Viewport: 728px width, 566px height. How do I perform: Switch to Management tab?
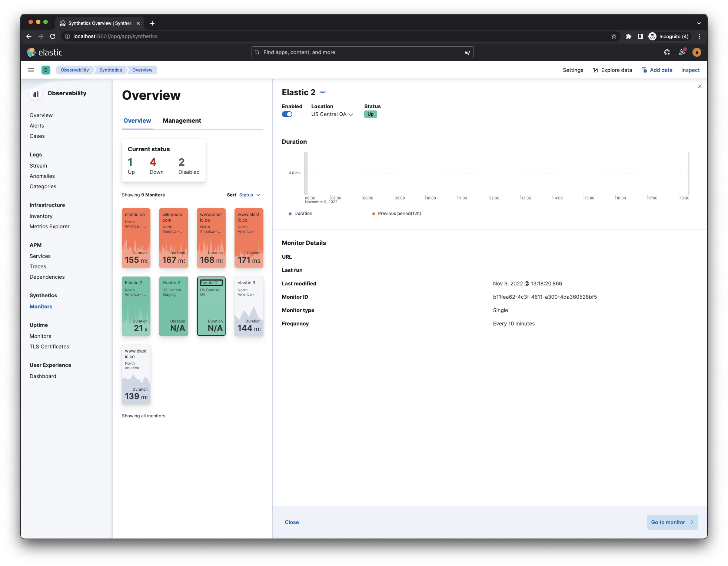pyautogui.click(x=182, y=121)
